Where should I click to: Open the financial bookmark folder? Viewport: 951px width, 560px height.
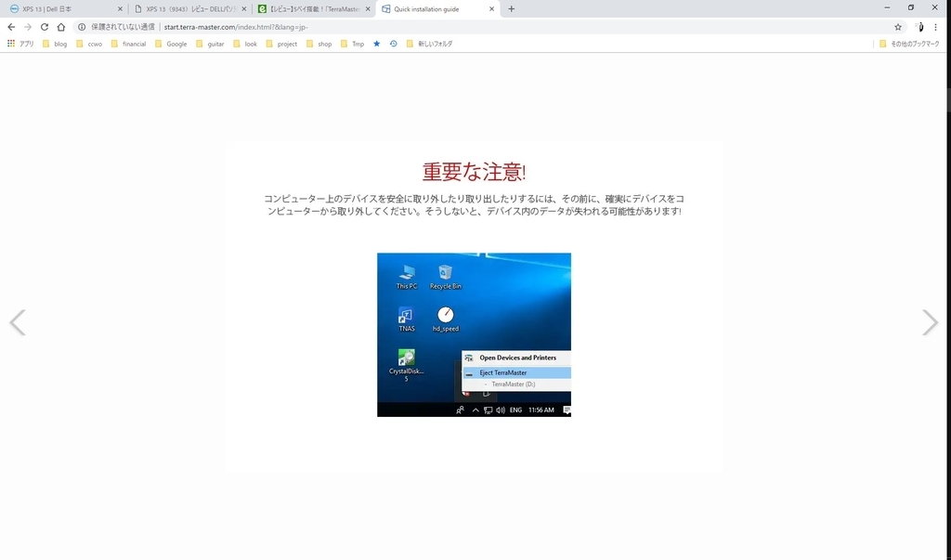click(x=128, y=44)
